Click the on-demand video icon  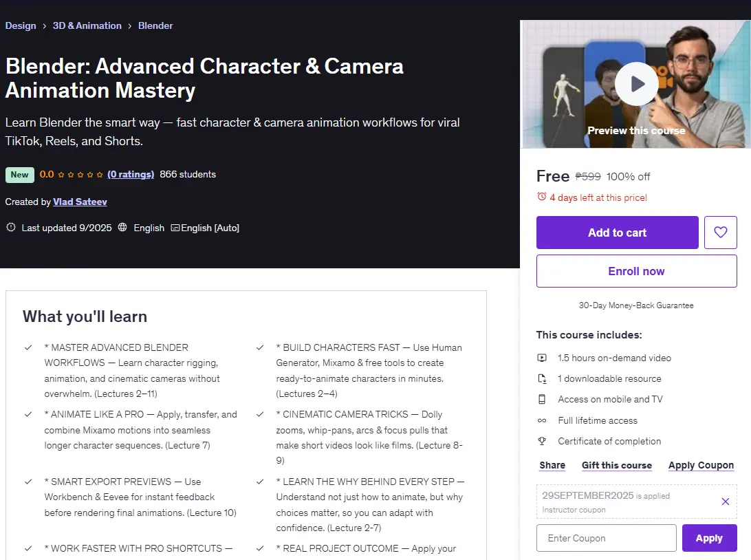[542, 358]
